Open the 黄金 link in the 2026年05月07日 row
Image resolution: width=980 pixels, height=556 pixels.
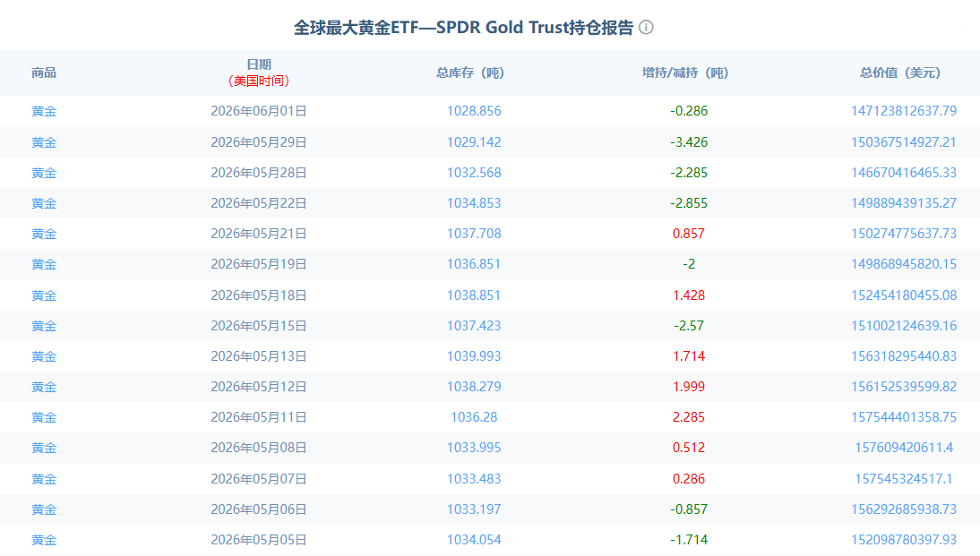[x=44, y=479]
